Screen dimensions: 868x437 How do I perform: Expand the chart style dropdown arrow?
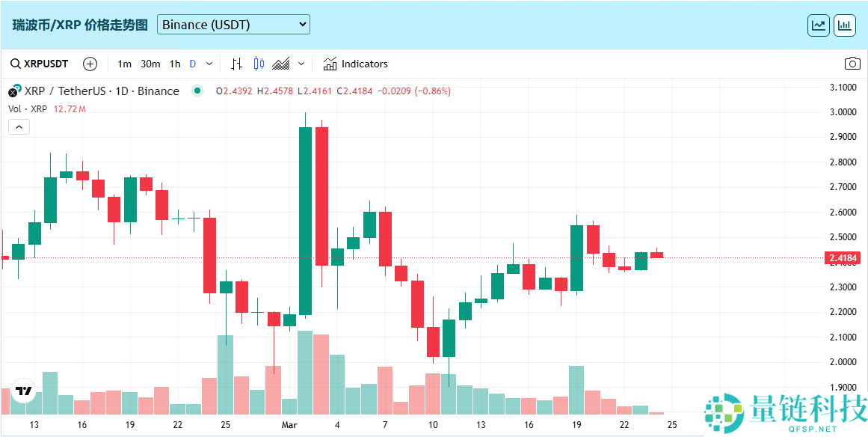click(300, 64)
